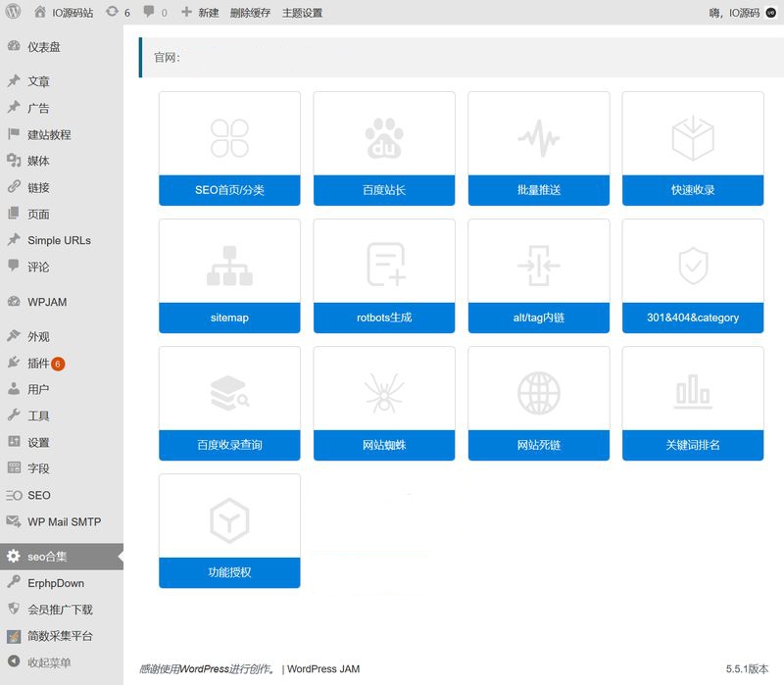The height and width of the screenshot is (685, 784).
Task: Click the media icon beside 媒体
Action: [14, 161]
